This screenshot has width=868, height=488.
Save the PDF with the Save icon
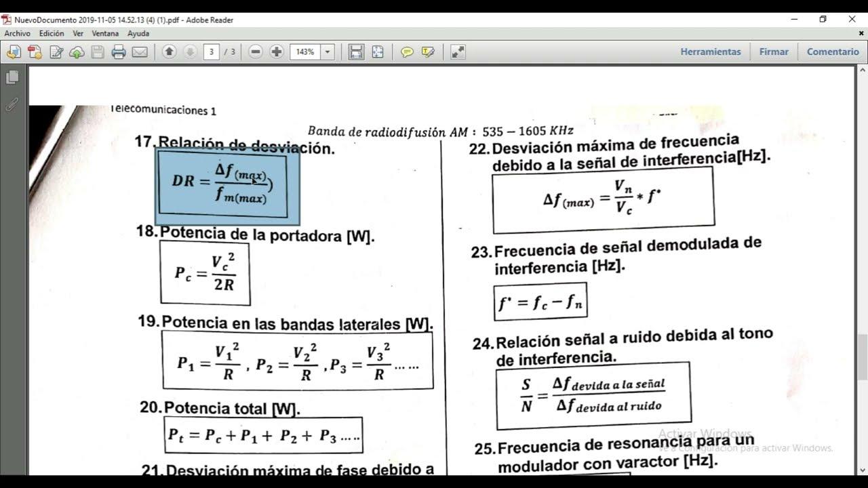(x=96, y=52)
